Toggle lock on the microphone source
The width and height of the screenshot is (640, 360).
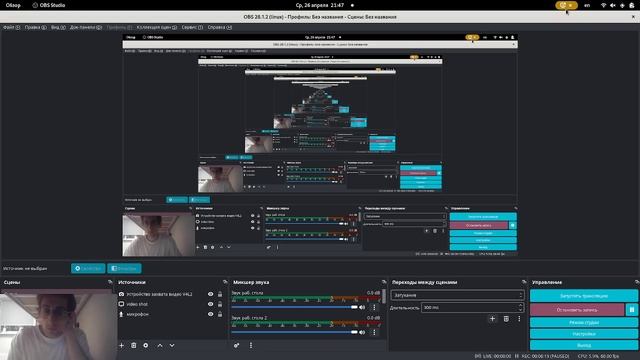click(220, 314)
